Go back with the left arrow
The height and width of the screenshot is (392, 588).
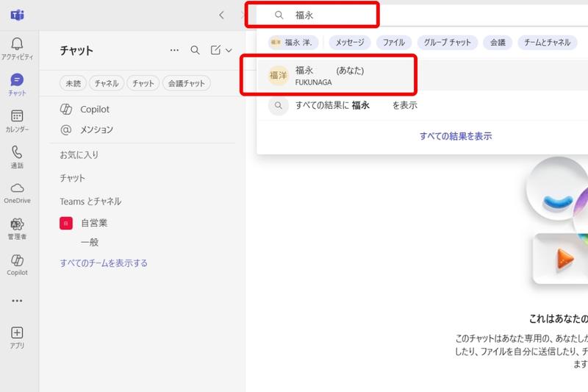point(221,15)
